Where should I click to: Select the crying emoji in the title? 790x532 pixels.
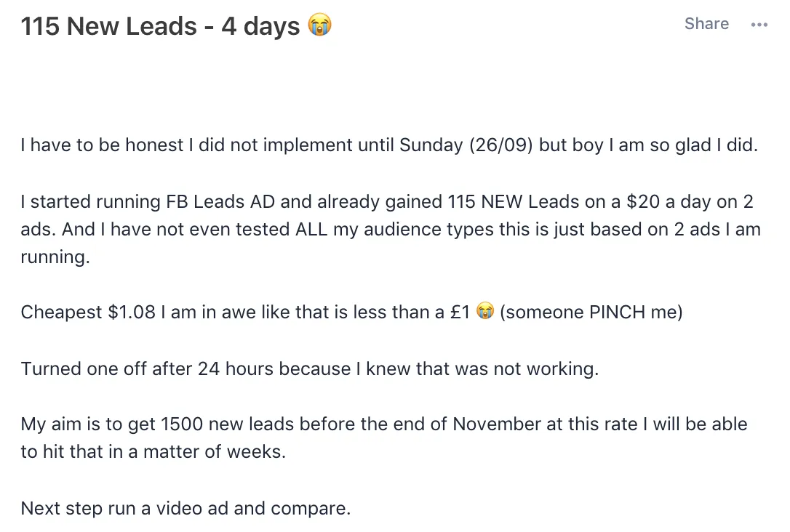320,25
